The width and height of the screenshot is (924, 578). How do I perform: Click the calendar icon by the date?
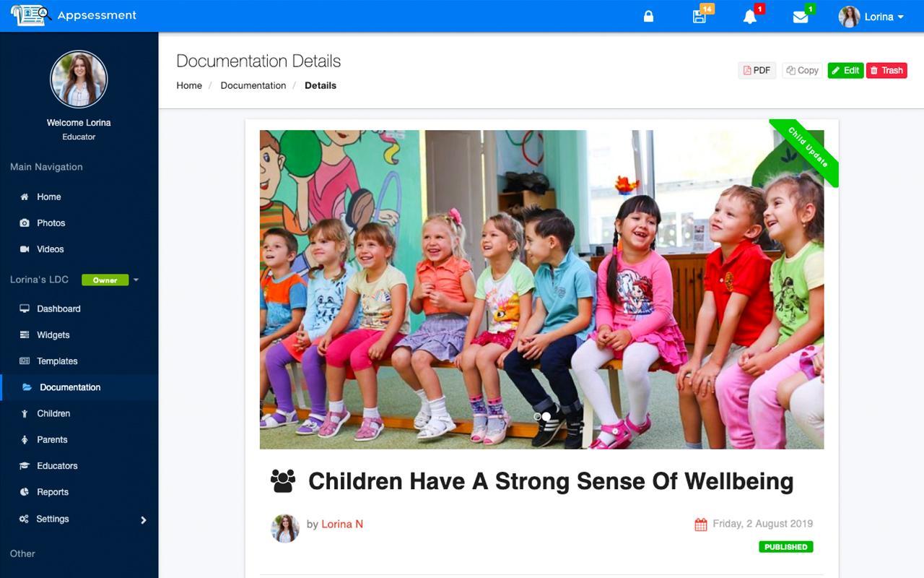click(x=700, y=525)
